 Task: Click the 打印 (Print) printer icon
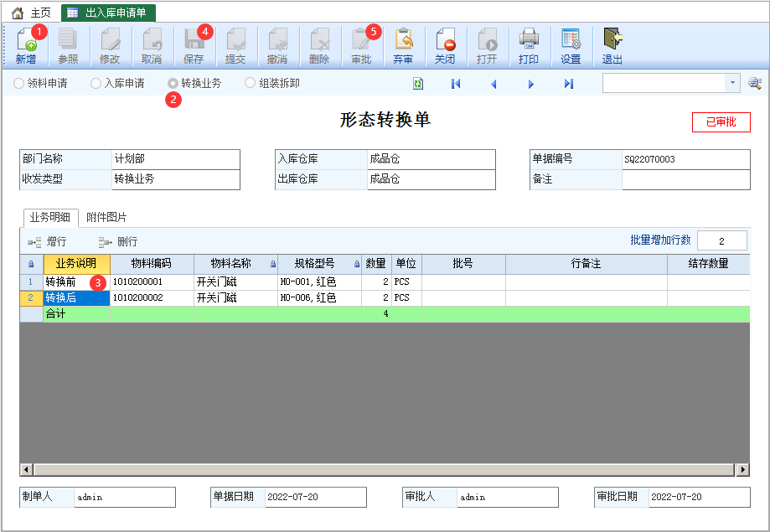click(x=529, y=39)
